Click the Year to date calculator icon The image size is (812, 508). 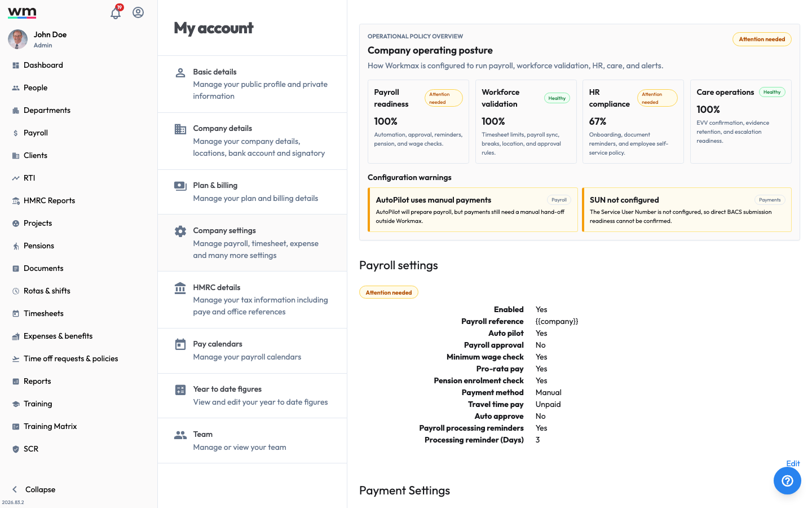(x=180, y=389)
